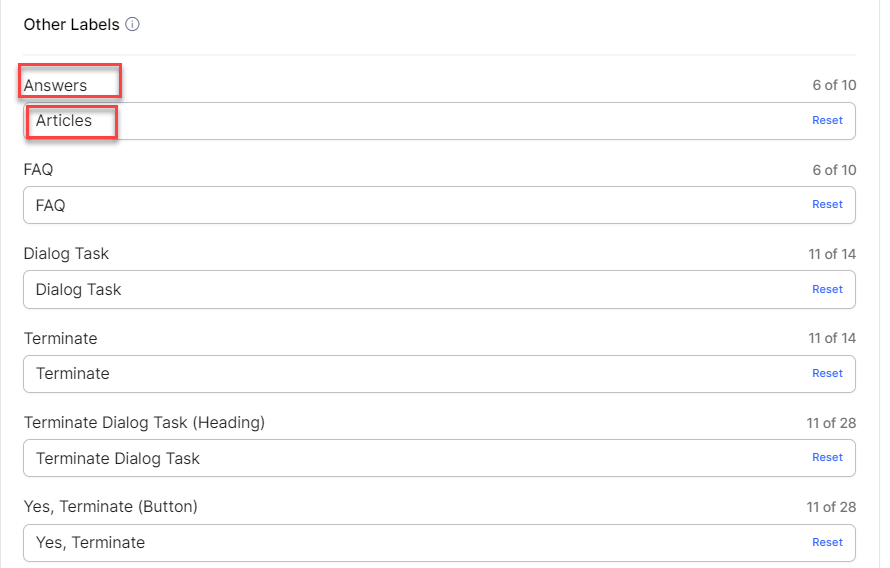
Task: Place cursor in the Terminate input
Action: (x=400, y=373)
